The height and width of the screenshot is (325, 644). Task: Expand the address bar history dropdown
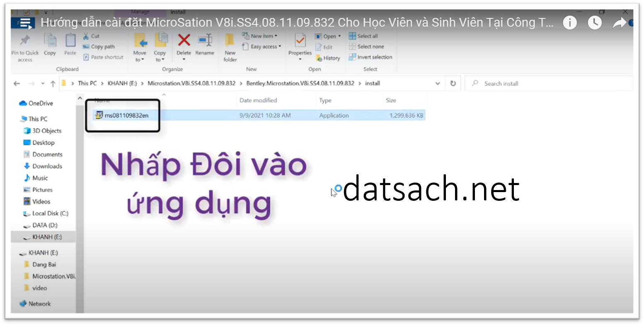[438, 84]
